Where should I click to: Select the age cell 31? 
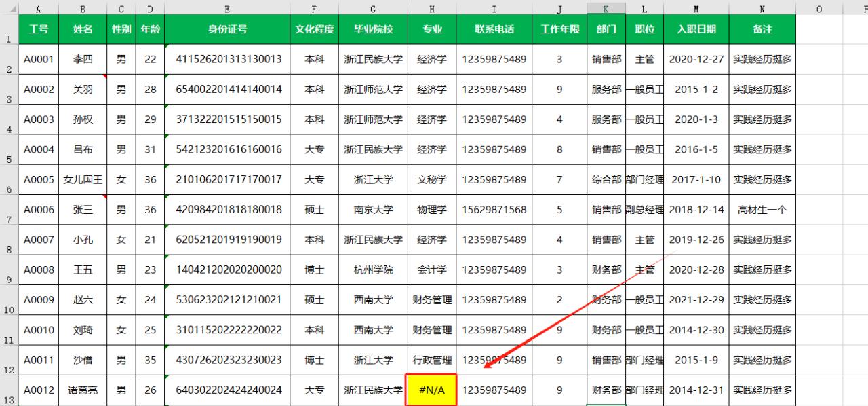pyautogui.click(x=150, y=149)
